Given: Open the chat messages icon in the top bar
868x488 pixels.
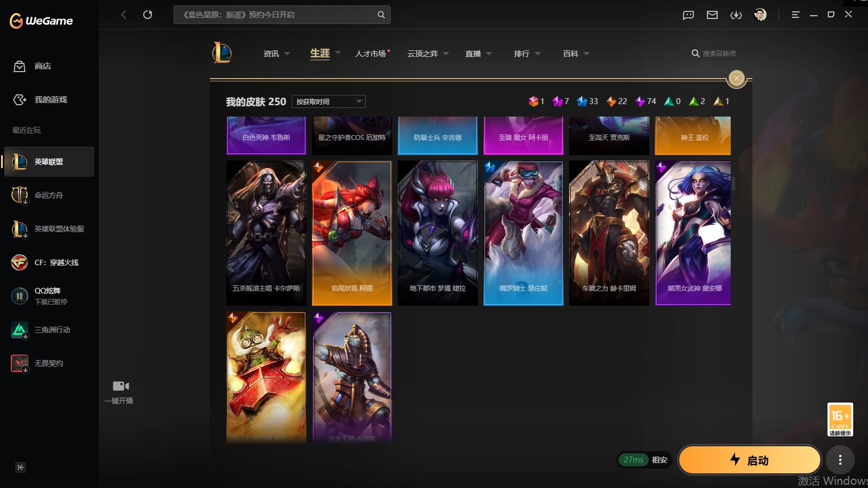Looking at the screenshot, I should (688, 15).
